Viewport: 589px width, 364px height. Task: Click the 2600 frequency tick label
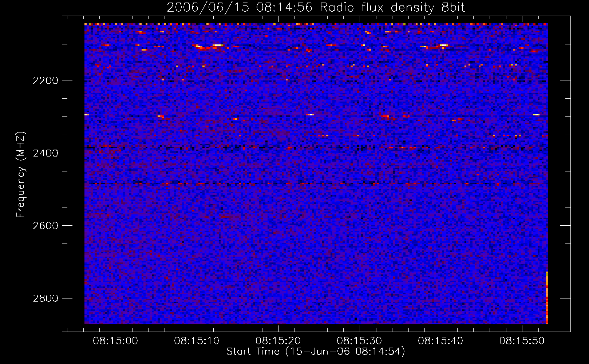coord(46,226)
